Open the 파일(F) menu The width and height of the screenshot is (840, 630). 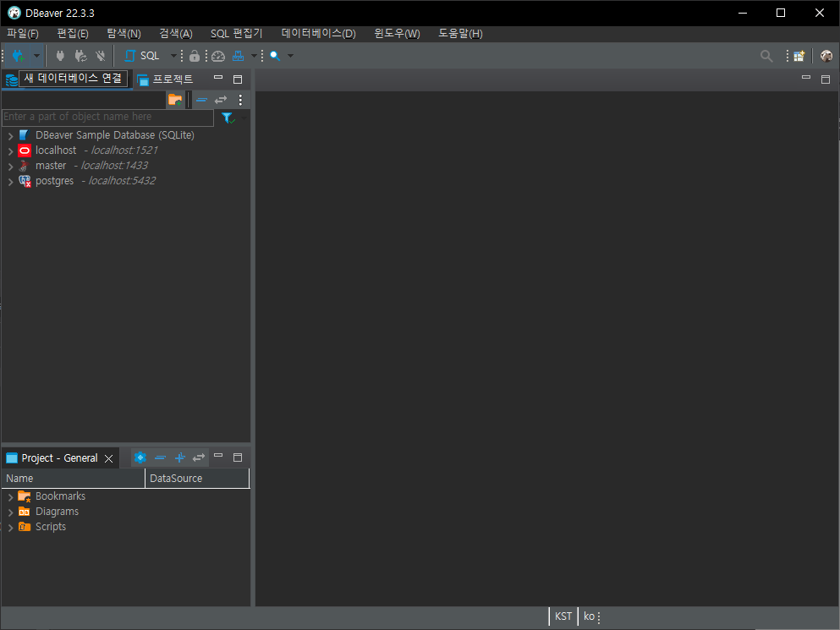23,34
